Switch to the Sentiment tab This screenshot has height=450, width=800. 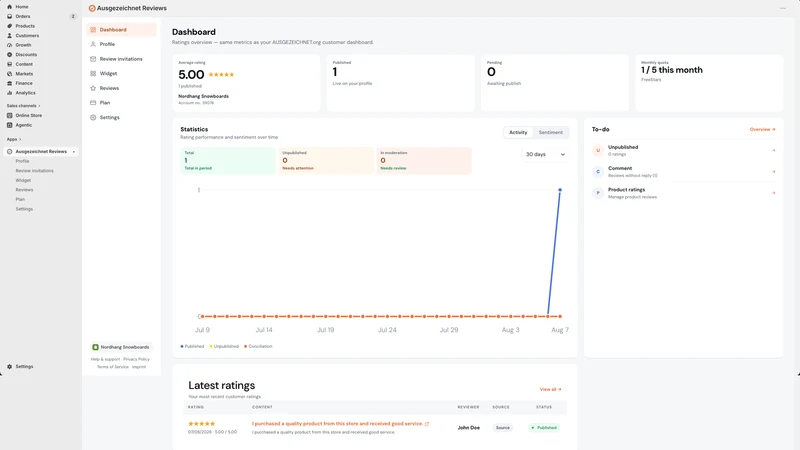click(x=551, y=132)
